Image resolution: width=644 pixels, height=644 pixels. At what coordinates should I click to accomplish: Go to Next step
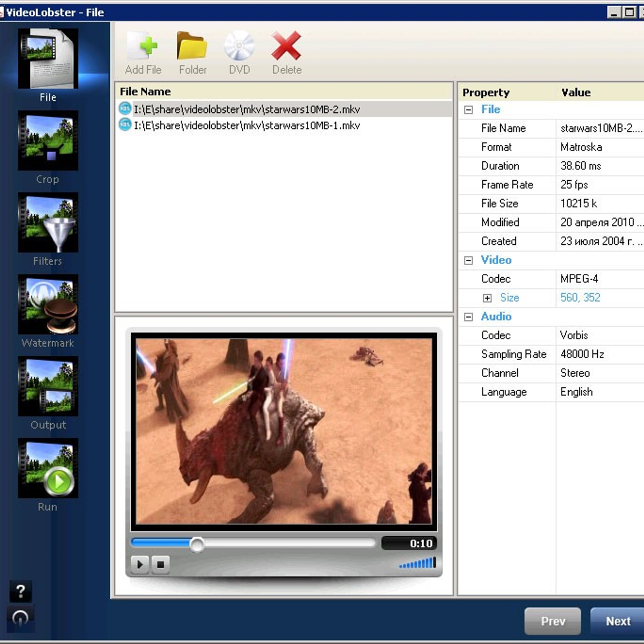(x=618, y=621)
